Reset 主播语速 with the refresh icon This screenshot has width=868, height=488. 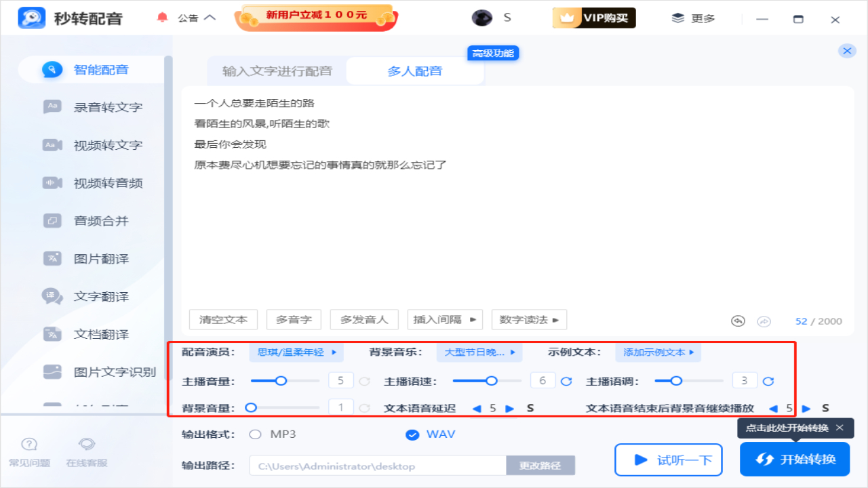tap(566, 380)
